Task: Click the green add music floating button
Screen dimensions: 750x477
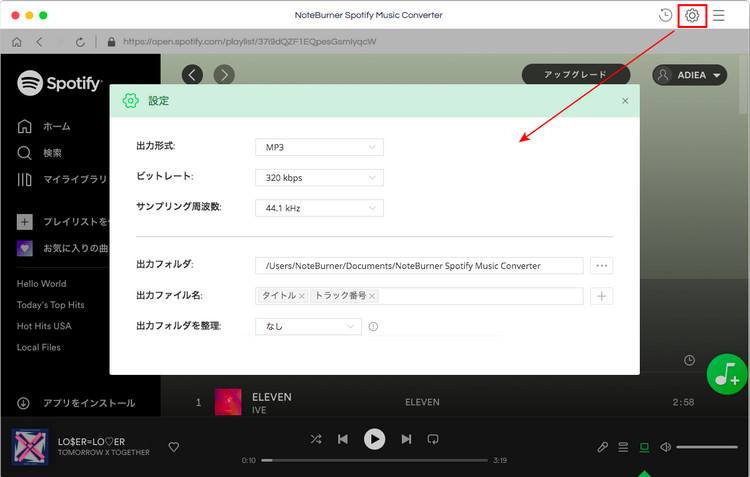Action: (x=727, y=374)
